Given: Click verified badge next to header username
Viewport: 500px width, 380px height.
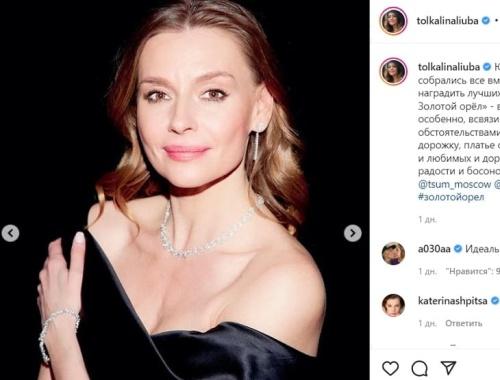Looking at the screenshot, I should [486, 21].
